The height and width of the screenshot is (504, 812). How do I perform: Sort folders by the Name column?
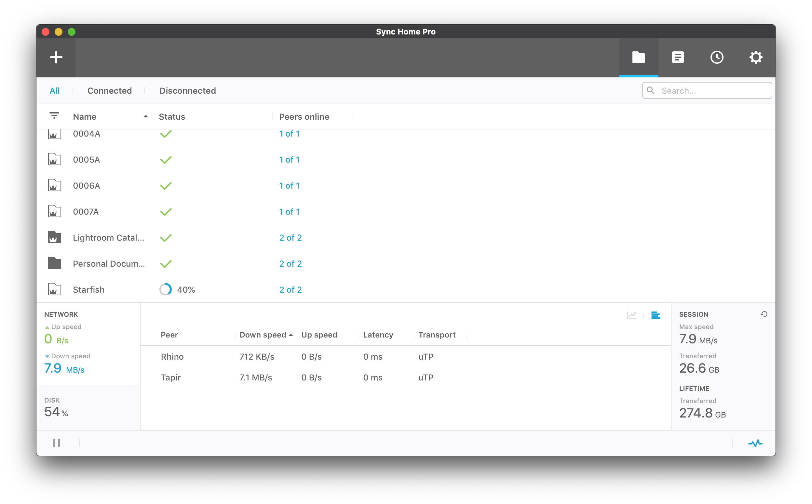(x=85, y=117)
